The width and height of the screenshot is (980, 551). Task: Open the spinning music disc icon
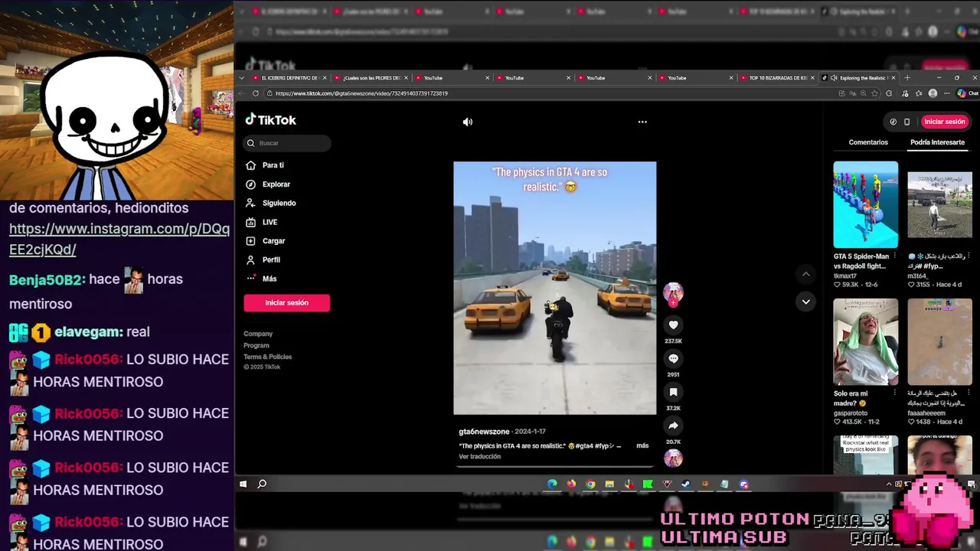(673, 458)
